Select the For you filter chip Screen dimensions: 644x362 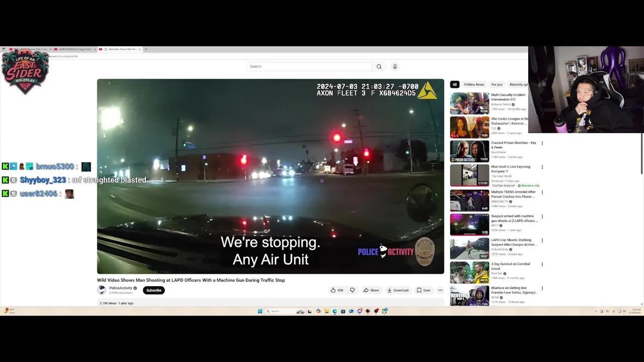click(x=497, y=84)
